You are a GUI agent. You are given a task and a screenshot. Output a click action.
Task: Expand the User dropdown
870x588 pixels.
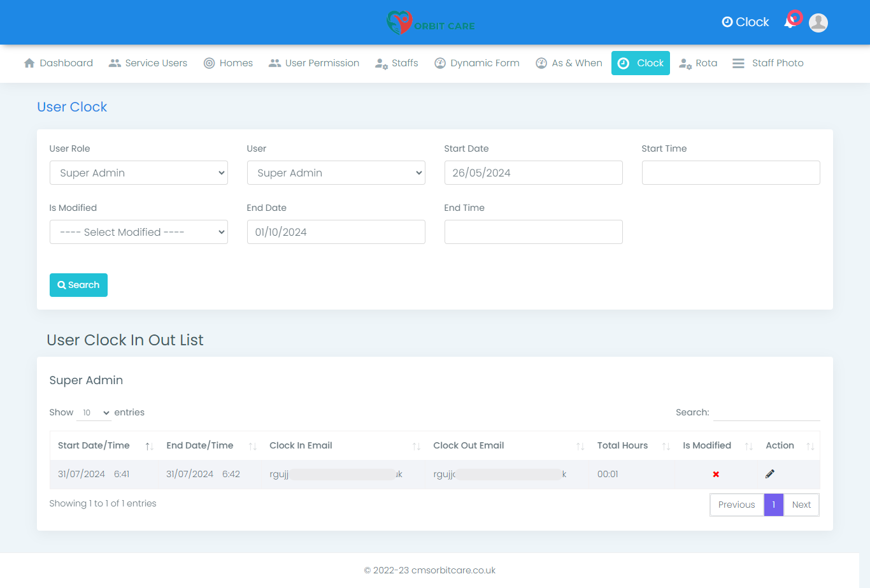pyautogui.click(x=336, y=173)
